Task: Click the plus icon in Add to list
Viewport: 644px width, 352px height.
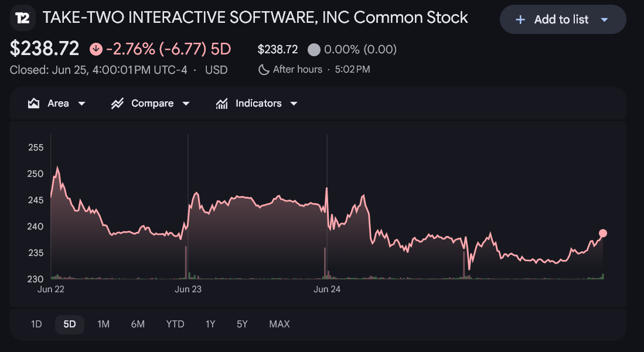Action: tap(520, 19)
